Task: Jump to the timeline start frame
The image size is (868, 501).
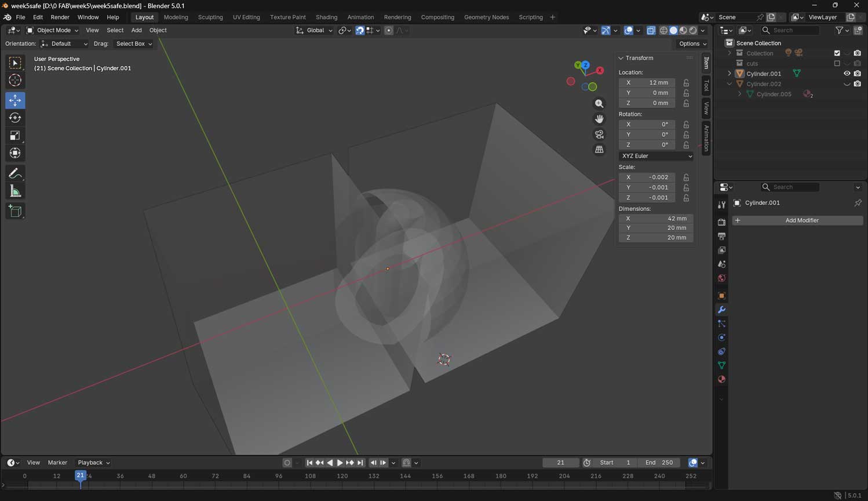Action: pos(309,463)
